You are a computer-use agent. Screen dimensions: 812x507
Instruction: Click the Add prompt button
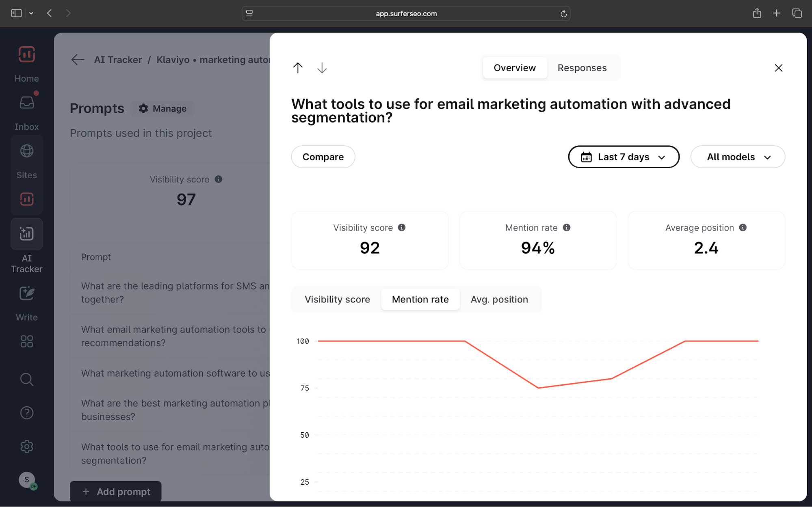[116, 492]
